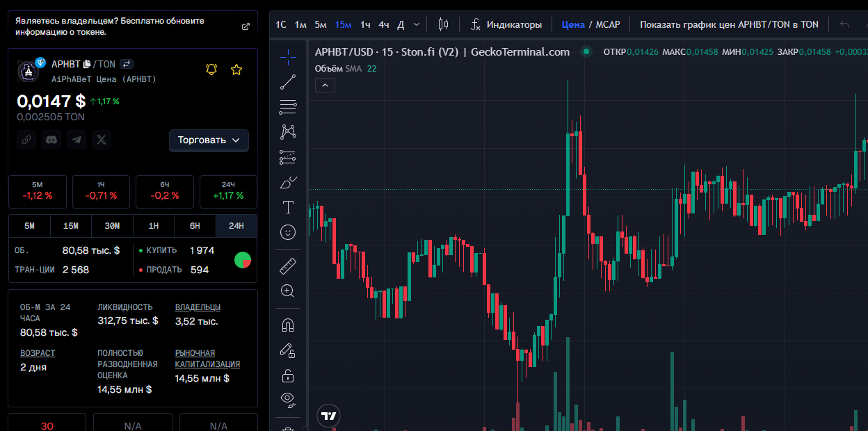868x431 pixels.
Task: Select the 15М statistics tab
Action: 71,226
